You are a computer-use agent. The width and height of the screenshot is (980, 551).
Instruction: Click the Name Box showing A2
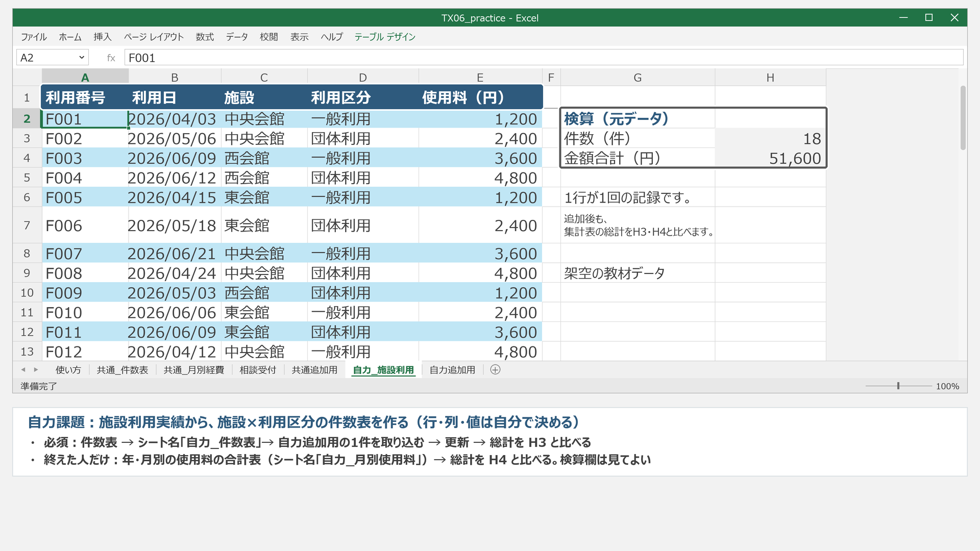(52, 58)
